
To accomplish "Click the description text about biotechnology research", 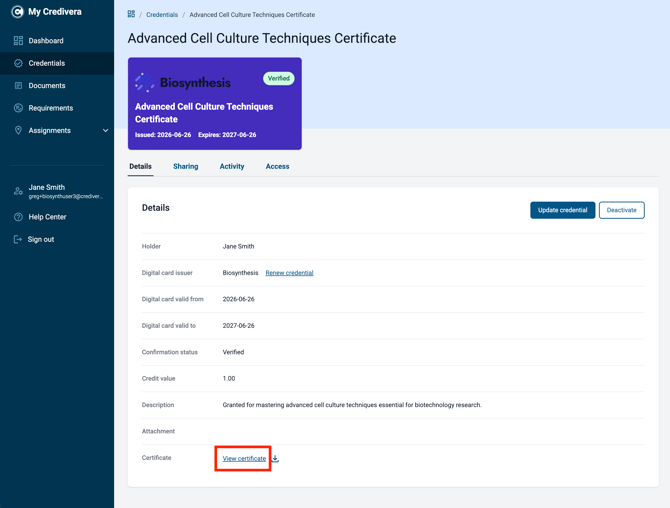I will pyautogui.click(x=352, y=405).
